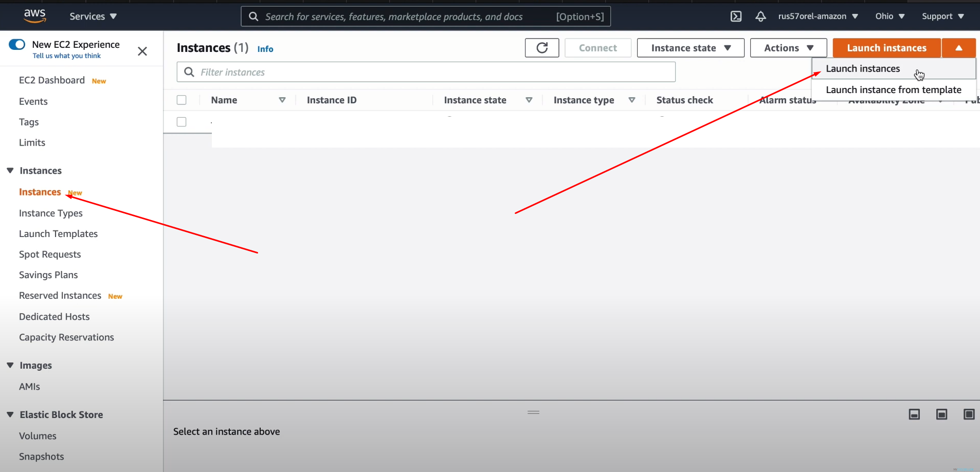Open Volumes page in sidebar
This screenshot has width=980, height=472.
38,436
